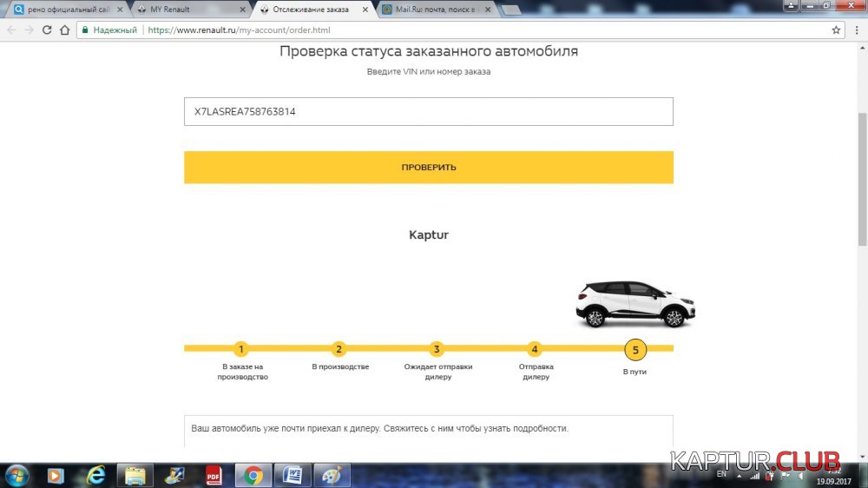The width and height of the screenshot is (868, 488).
Task: Go to the browser home page icon
Action: pos(65,30)
